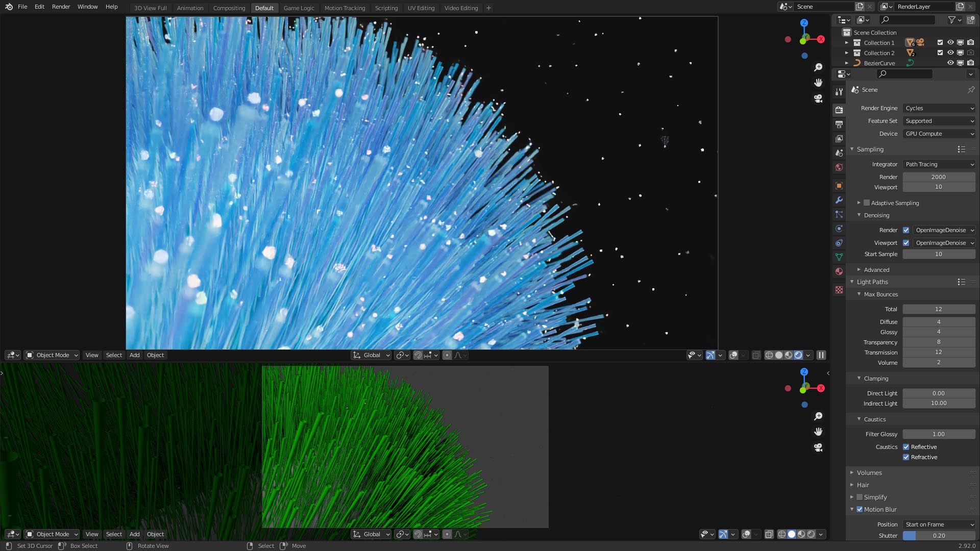Open the Material properties tab icon

click(x=839, y=271)
